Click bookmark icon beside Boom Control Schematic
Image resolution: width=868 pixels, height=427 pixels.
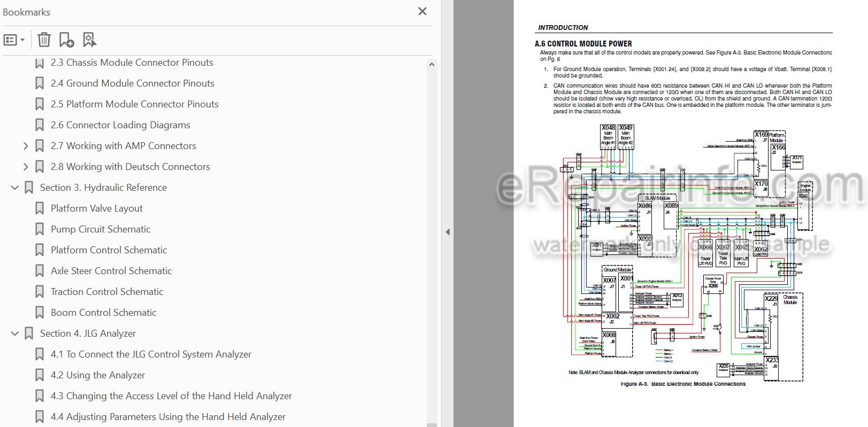39,313
